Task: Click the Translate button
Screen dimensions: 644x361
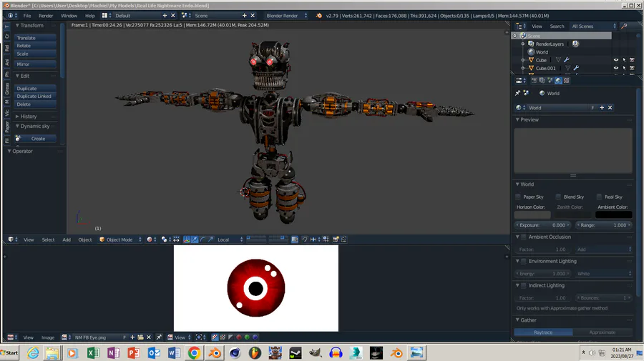Action: pyautogui.click(x=35, y=38)
